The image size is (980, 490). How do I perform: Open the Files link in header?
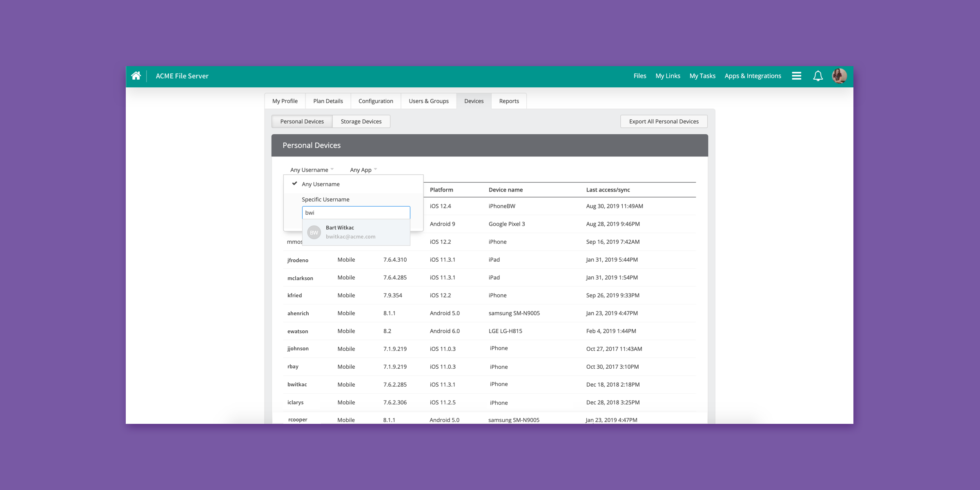[639, 76]
